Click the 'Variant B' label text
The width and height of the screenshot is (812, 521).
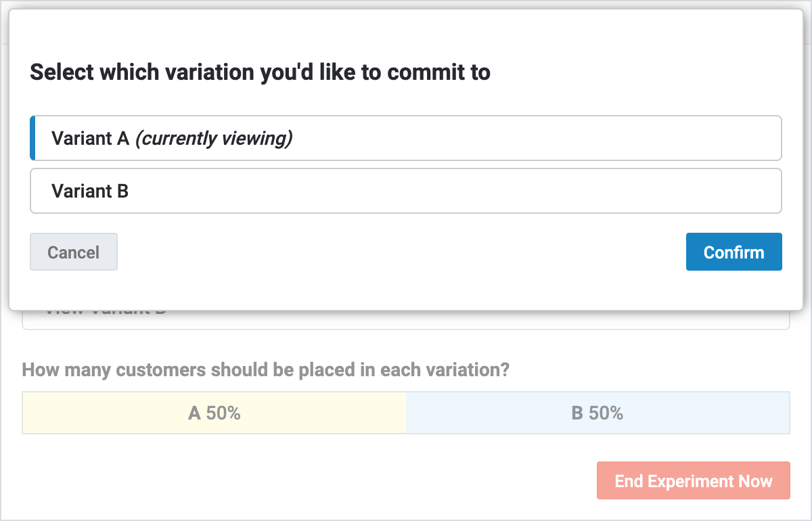tap(90, 191)
